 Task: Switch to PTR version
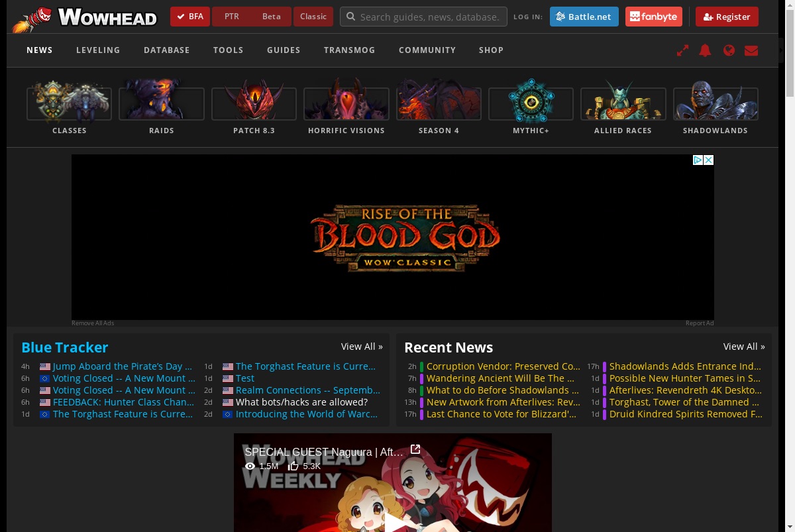pyautogui.click(x=232, y=17)
